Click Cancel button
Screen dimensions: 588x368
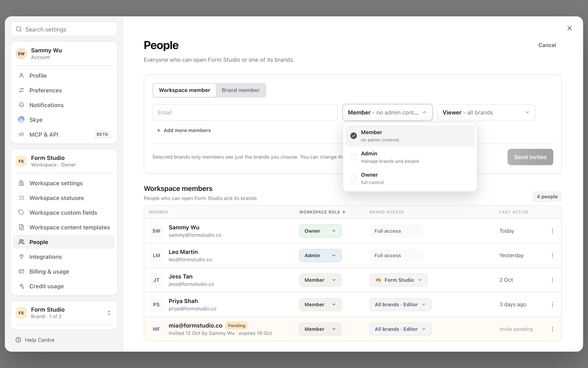click(547, 45)
